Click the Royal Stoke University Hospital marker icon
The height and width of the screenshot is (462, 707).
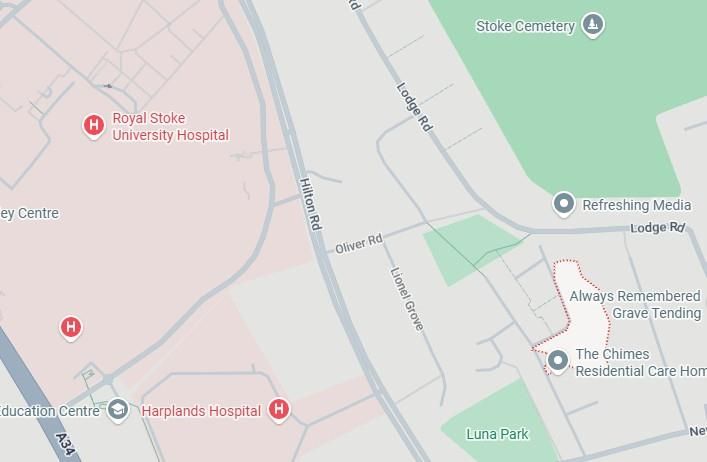(93, 126)
